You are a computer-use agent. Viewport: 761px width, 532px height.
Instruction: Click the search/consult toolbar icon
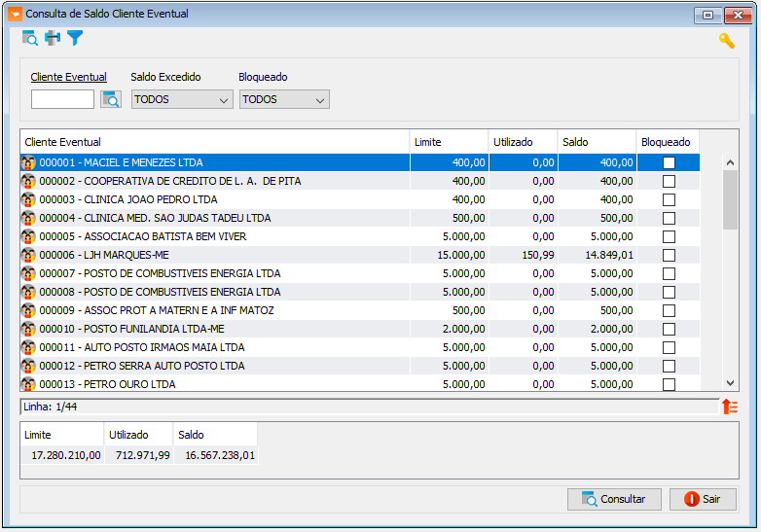[29, 38]
